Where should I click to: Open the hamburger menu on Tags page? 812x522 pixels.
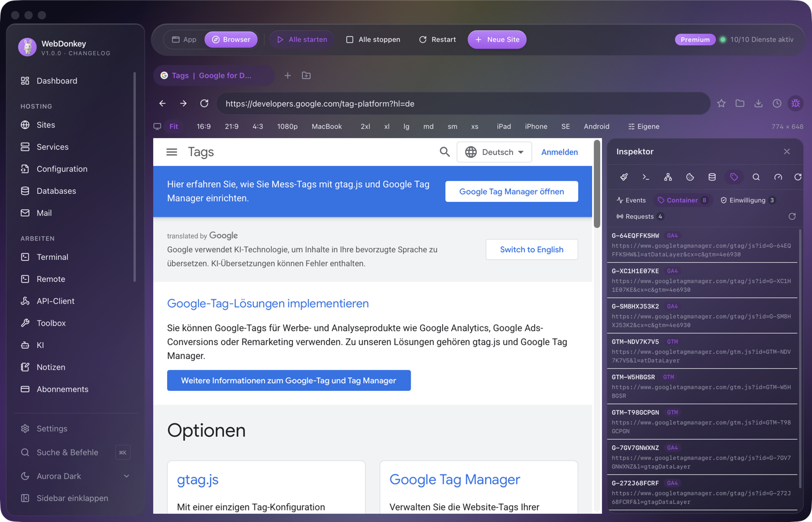click(172, 152)
